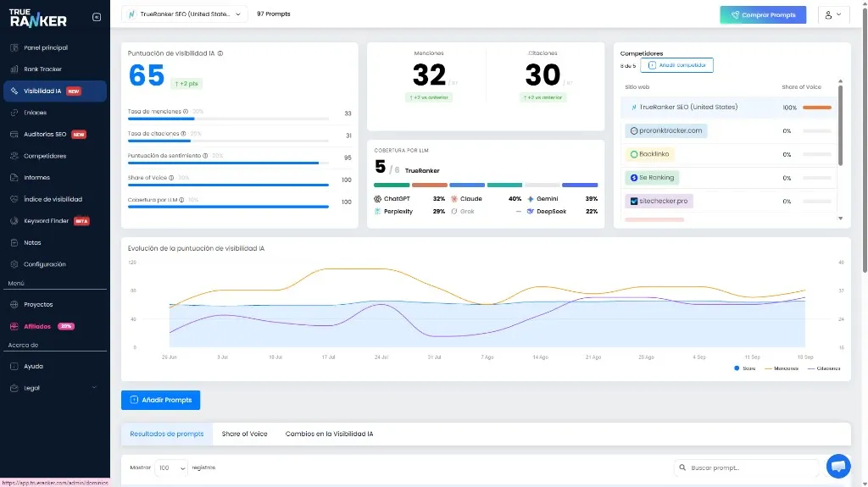Select the Se Ranking competitor chip
Image resolution: width=868 pixels, height=487 pixels.
(x=652, y=178)
